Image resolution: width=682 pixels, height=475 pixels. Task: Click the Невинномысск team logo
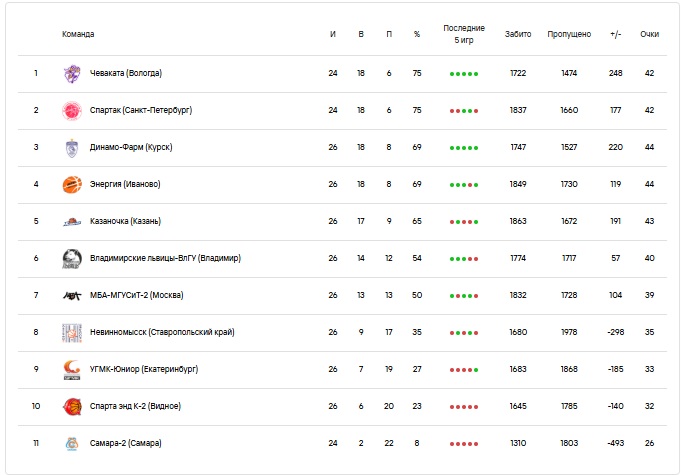[72, 332]
